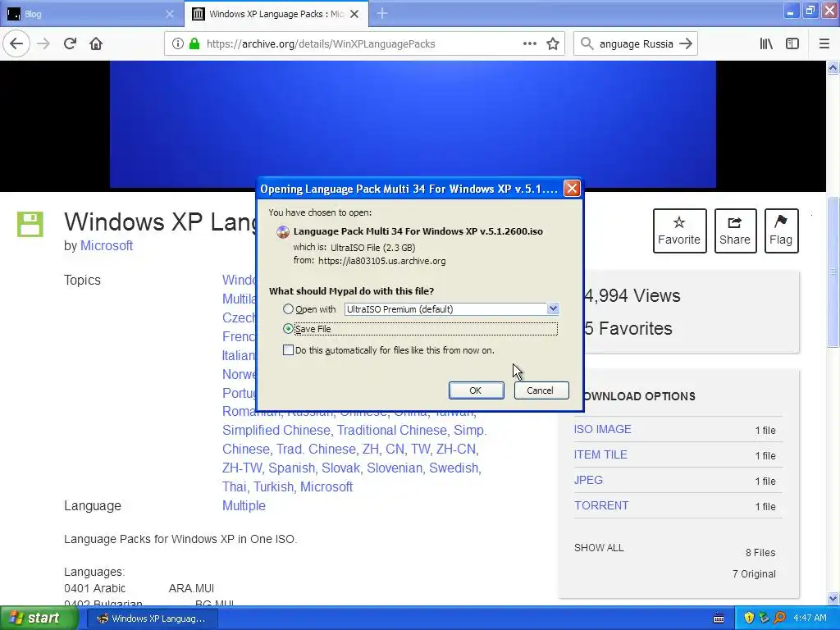Show site information for archive.org
Viewport: 840px width, 630px height.
click(177, 44)
